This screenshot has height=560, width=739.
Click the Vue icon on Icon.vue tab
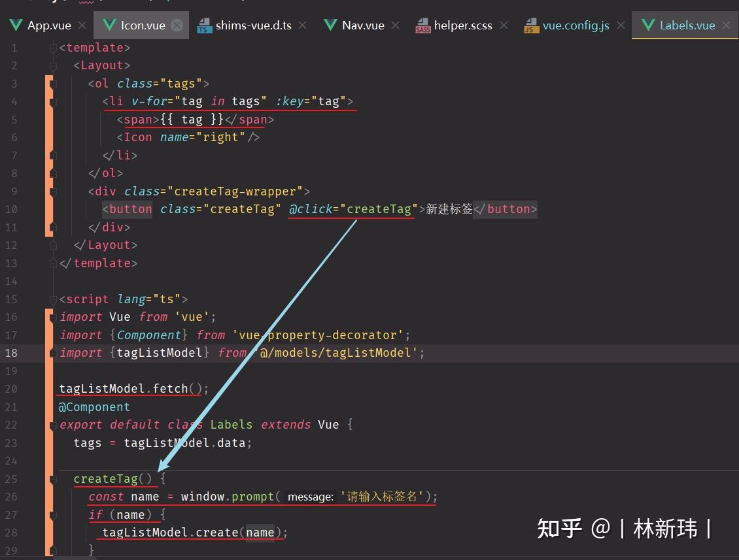[109, 25]
